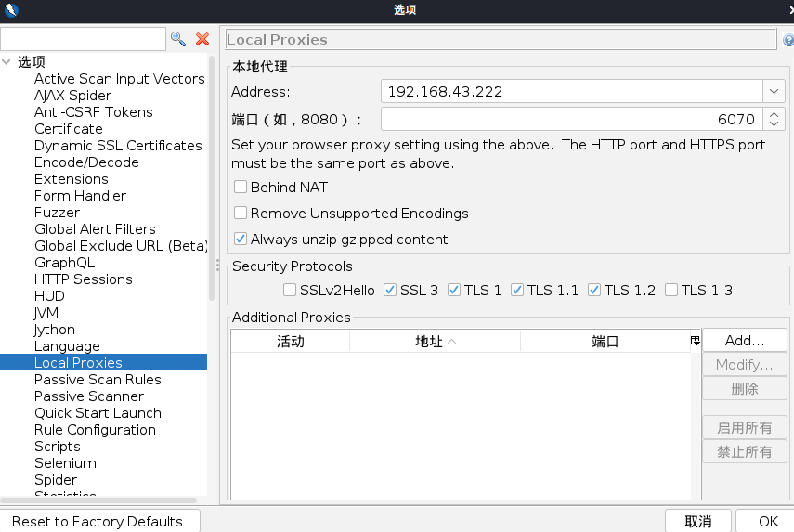Open Certificate options
This screenshot has height=532, width=794.
pyautogui.click(x=69, y=128)
